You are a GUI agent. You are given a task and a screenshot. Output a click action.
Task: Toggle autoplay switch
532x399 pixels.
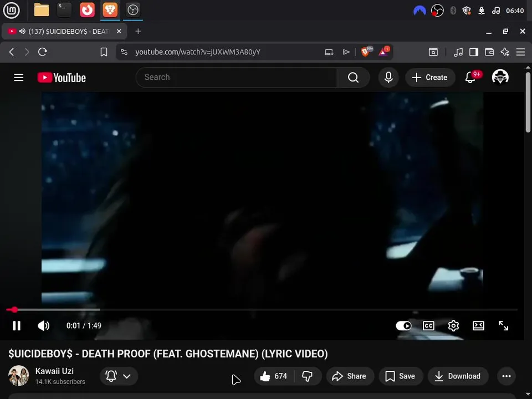point(403,326)
